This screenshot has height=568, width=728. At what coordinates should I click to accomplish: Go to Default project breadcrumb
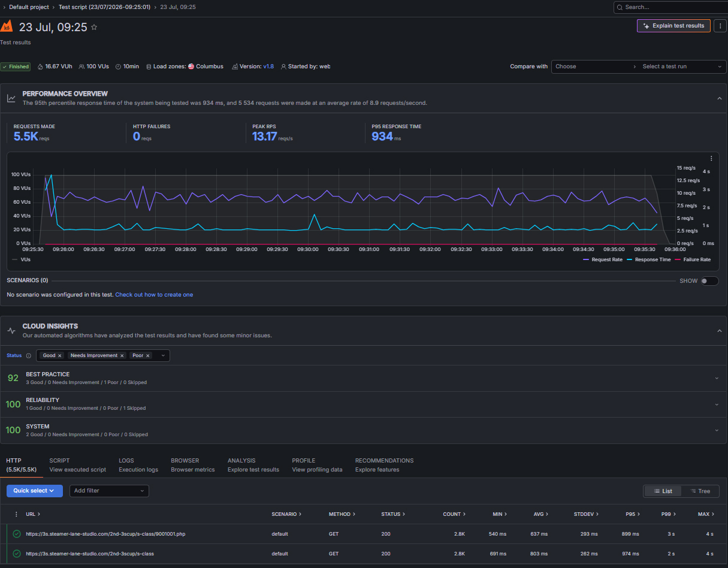[29, 7]
